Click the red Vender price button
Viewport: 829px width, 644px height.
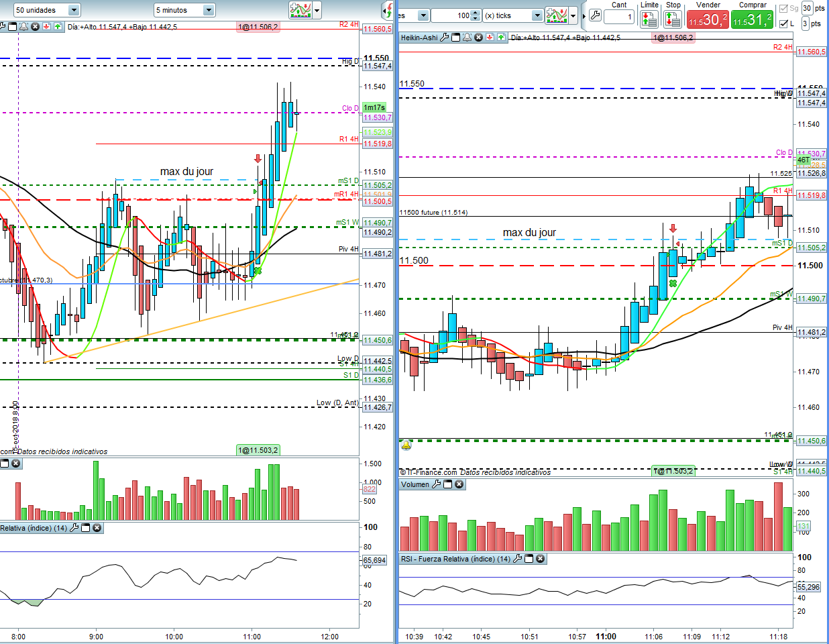click(x=708, y=19)
